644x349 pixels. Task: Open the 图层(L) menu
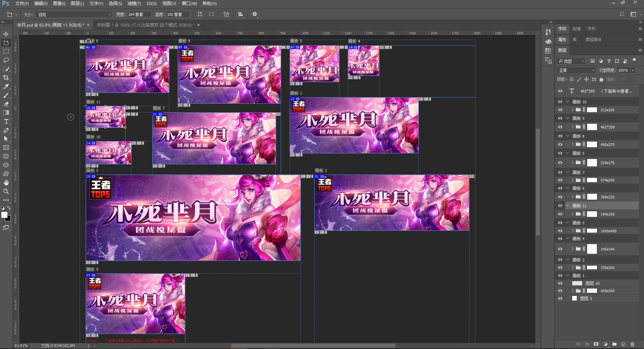[x=78, y=3]
